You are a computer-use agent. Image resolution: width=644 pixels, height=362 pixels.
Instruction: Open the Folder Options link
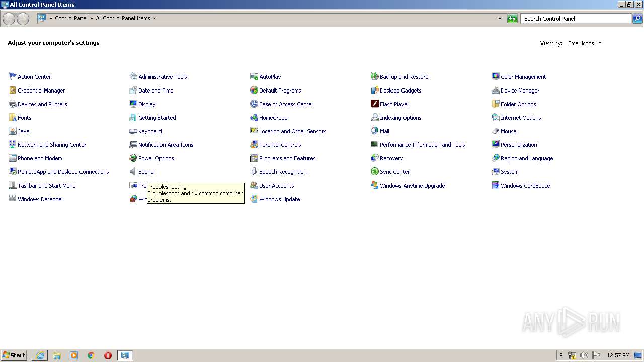518,104
